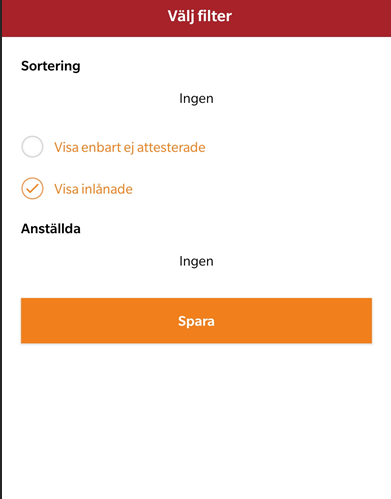391x499 pixels.
Task: Select the Sortering section heading
Action: pos(51,66)
